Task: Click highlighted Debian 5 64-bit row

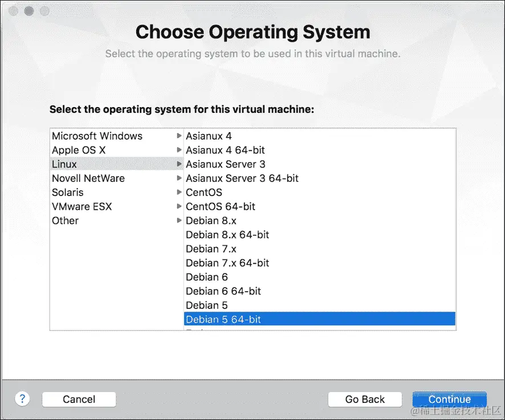Action: (320, 319)
